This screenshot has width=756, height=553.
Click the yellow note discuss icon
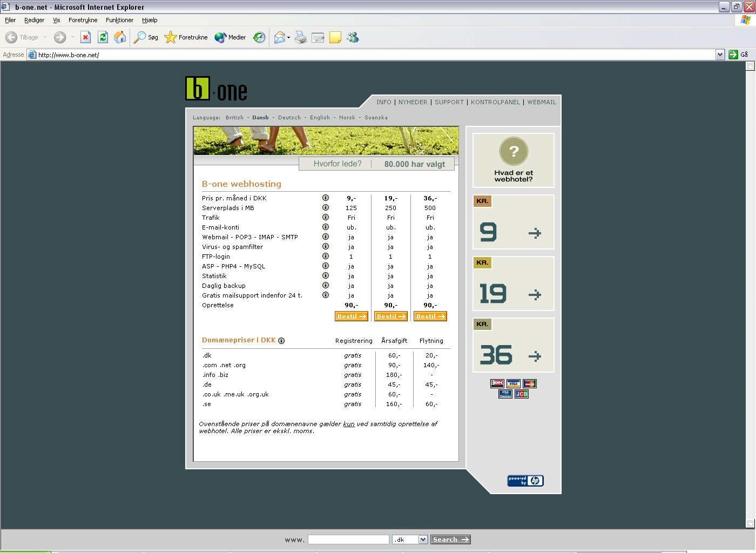pos(335,37)
